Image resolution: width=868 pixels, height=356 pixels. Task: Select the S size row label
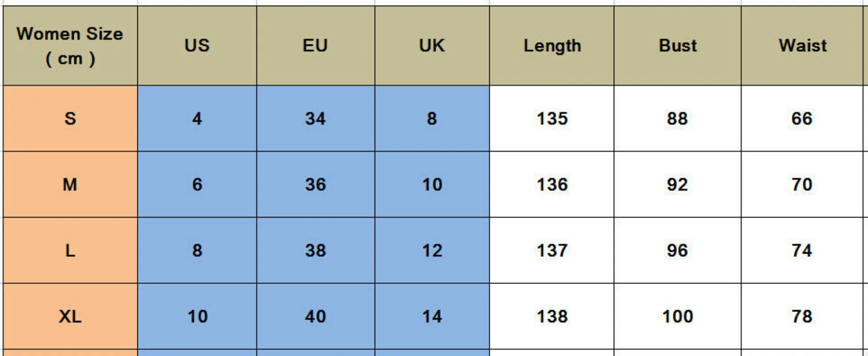click(70, 118)
